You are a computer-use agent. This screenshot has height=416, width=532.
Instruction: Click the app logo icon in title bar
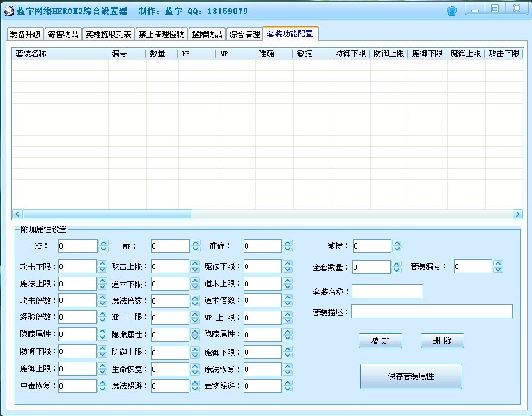click(8, 11)
